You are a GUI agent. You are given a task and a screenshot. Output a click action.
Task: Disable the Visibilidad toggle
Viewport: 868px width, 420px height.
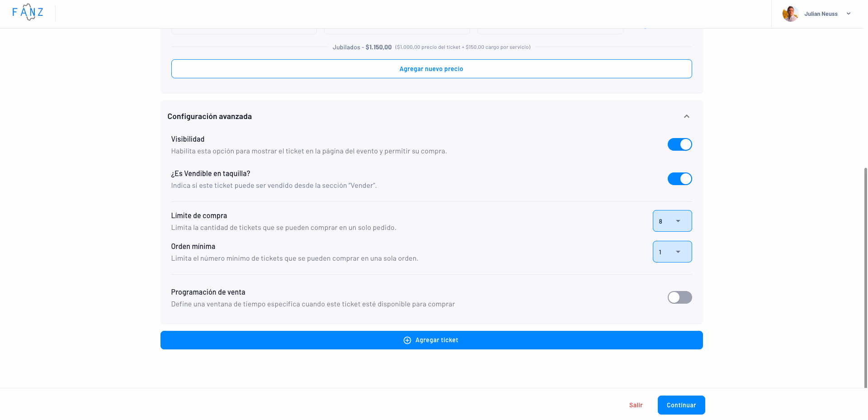tap(679, 144)
